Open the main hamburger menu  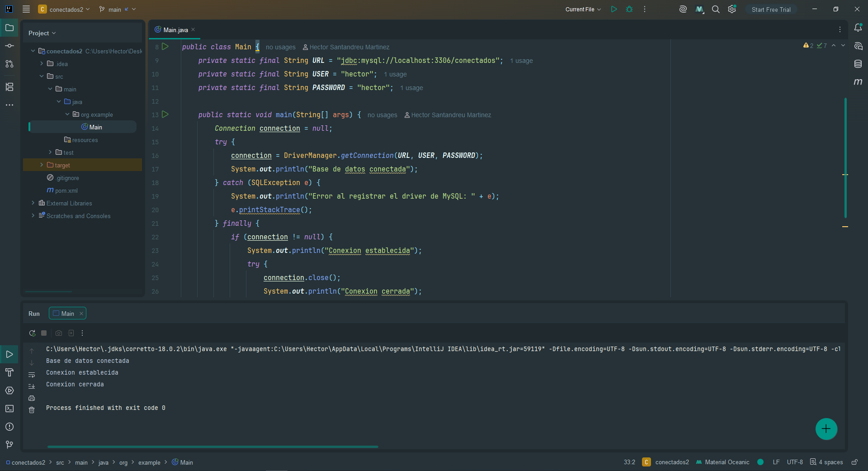point(26,9)
